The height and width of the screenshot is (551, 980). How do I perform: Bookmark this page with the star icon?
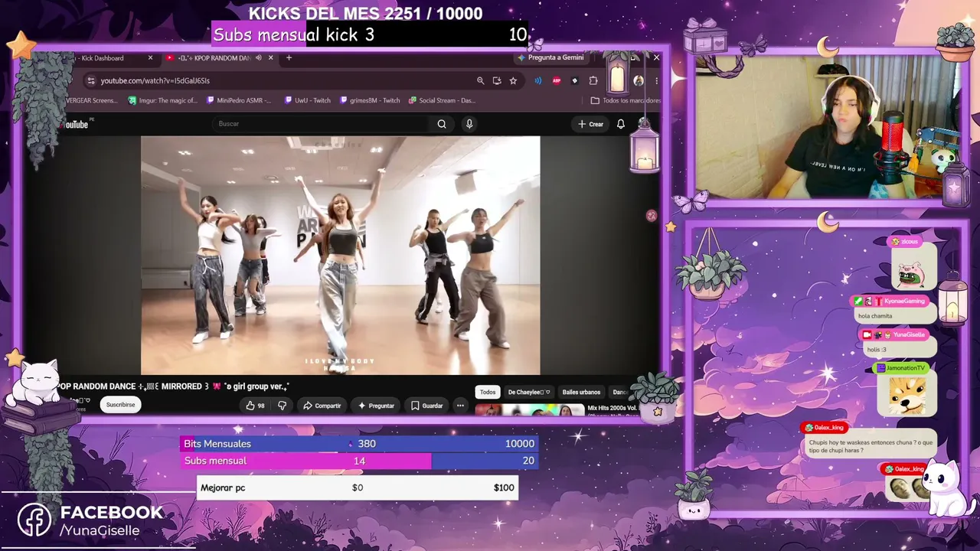tap(513, 80)
